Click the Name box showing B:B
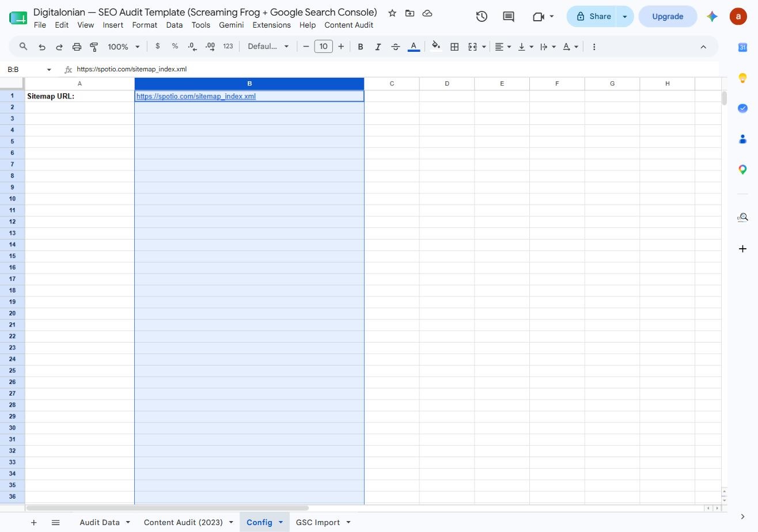The image size is (758, 532). [x=29, y=69]
